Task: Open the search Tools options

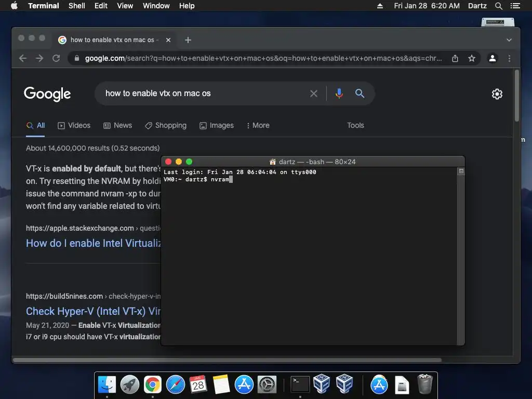Action: pos(355,126)
